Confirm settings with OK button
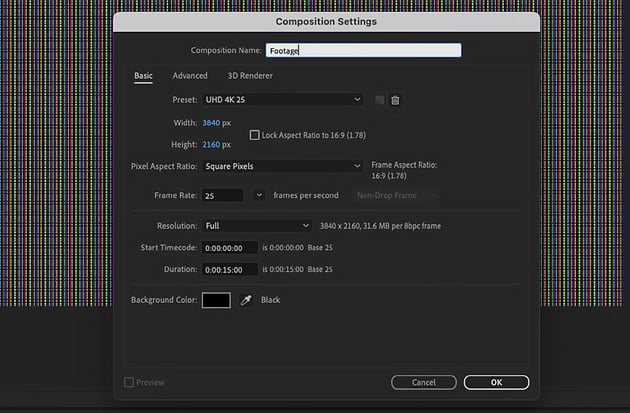 (496, 382)
